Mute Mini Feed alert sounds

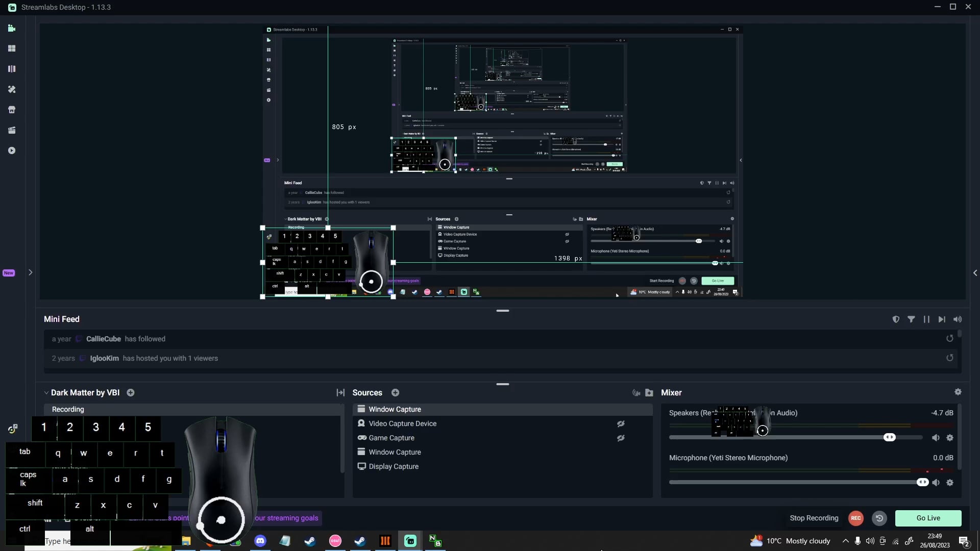tap(958, 319)
